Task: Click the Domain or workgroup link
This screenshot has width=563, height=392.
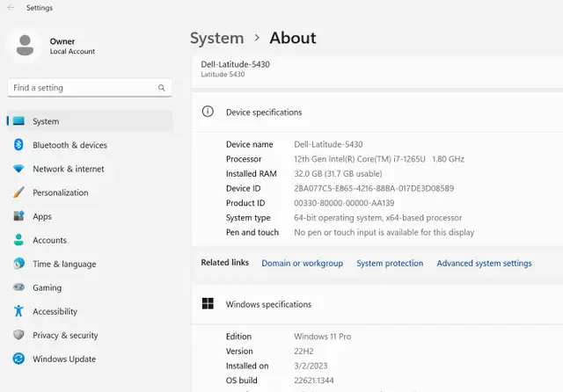Action: pos(302,264)
